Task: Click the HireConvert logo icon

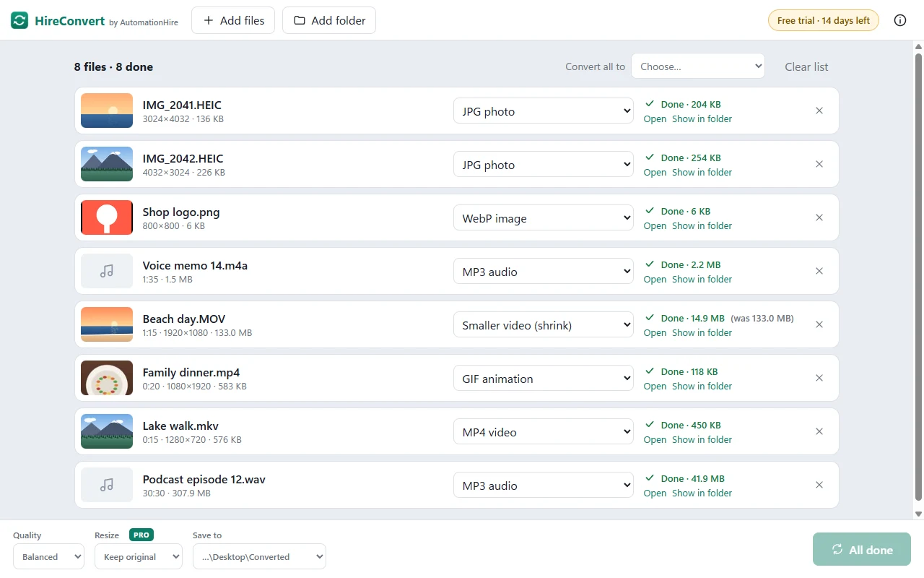Action: click(19, 20)
